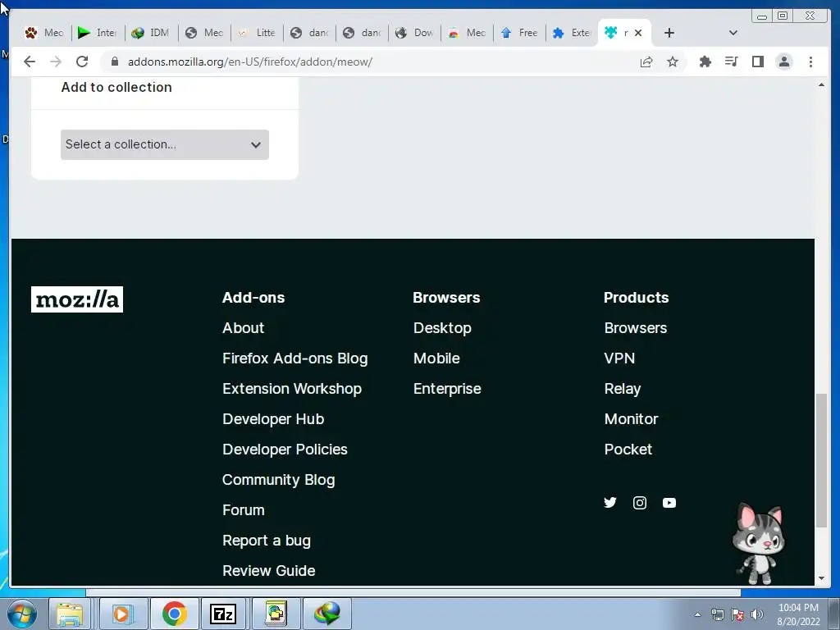This screenshot has height=630, width=840.
Task: Open the Community Blog link
Action: click(x=279, y=480)
